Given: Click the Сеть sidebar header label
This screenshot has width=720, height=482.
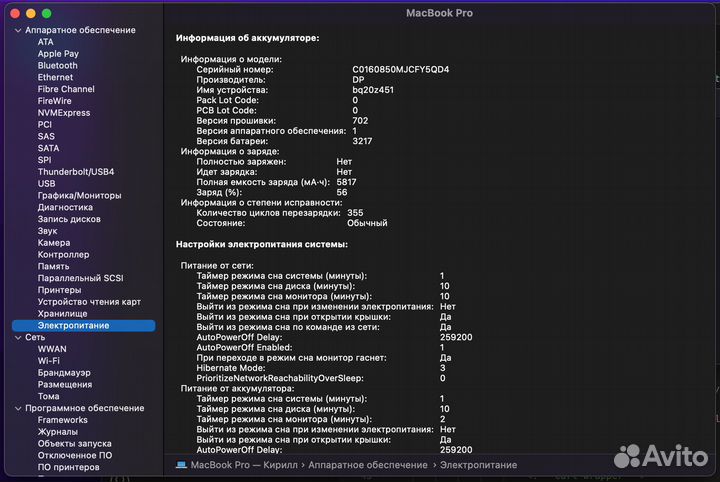Looking at the screenshot, I should pos(35,337).
